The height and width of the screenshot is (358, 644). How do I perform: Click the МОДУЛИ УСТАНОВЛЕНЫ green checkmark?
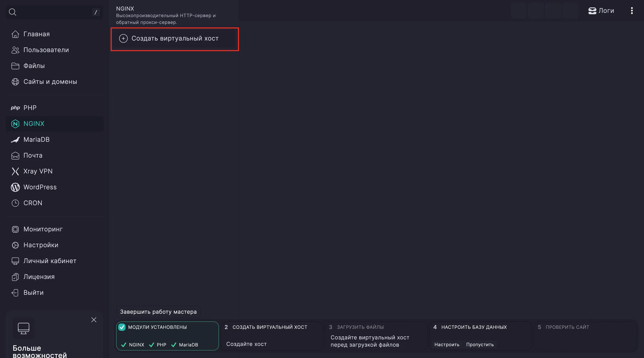(x=122, y=327)
